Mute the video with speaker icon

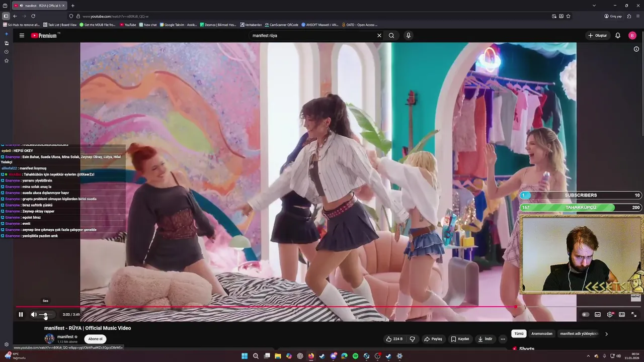(x=34, y=315)
